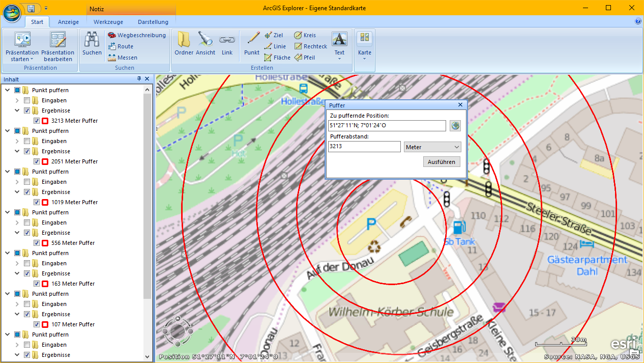Toggle the 556 Meter Puffer checkbox
This screenshot has width=644, height=363.
click(37, 243)
